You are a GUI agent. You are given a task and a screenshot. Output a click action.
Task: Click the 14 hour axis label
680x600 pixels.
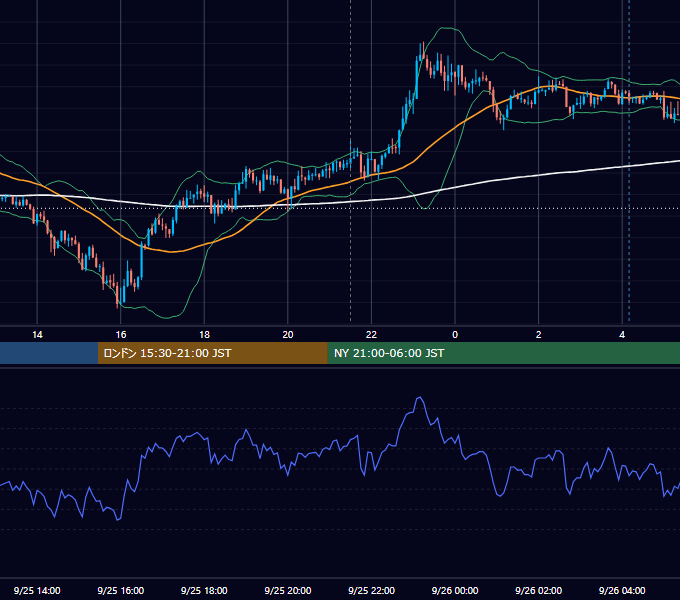(37, 335)
